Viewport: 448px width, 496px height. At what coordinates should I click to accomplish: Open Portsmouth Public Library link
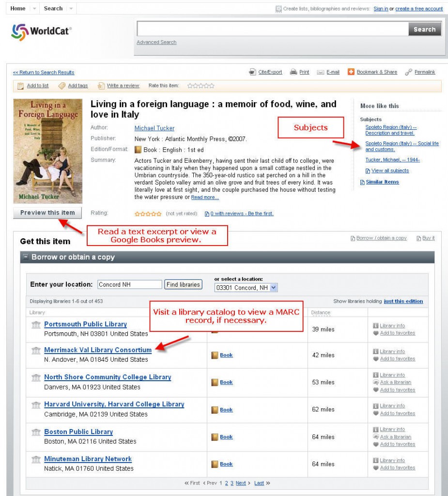(x=85, y=324)
